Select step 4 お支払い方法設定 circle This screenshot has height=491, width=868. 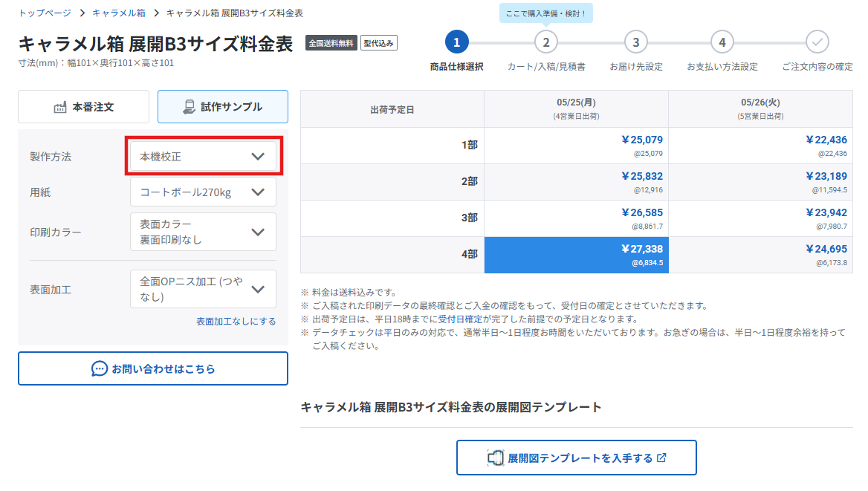[x=722, y=42]
